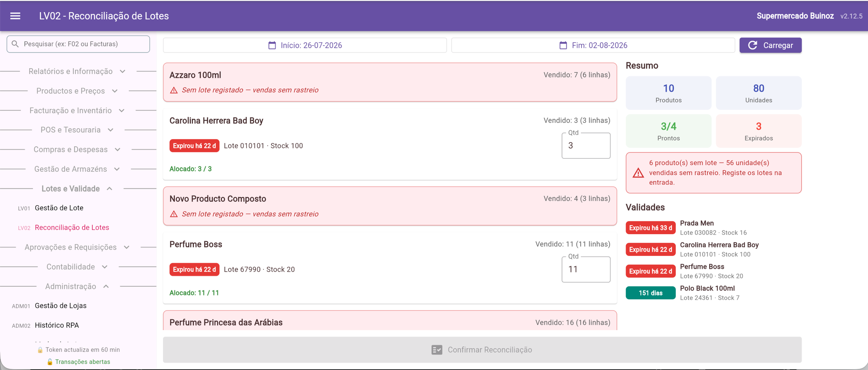The image size is (868, 370).
Task: Click Lote 010101 · Stock 100 in product card
Action: pos(263,146)
